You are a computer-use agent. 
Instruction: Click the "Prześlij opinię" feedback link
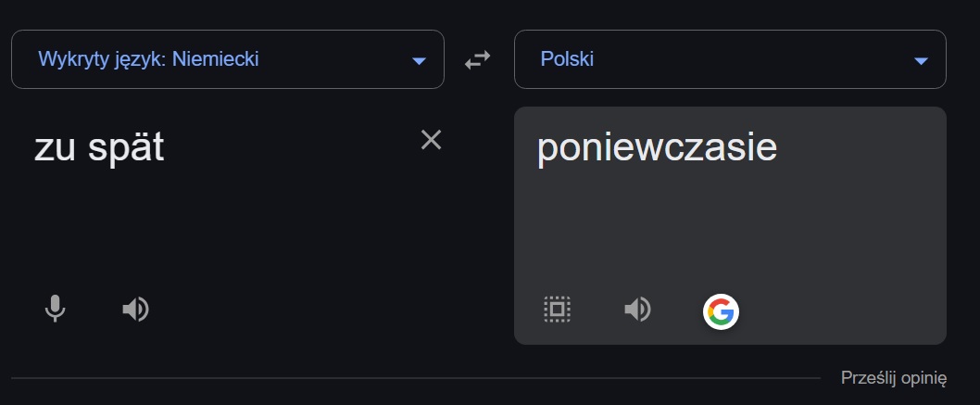893,378
